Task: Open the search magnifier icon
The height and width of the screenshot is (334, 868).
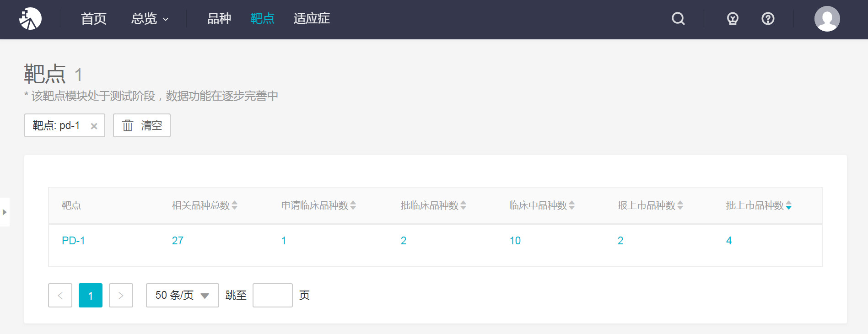Action: (678, 19)
